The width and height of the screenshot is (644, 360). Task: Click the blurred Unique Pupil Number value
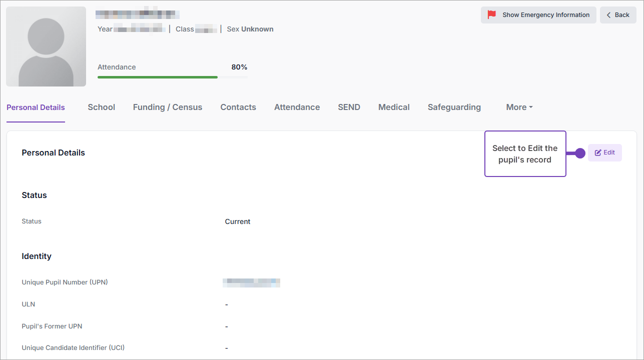[251, 282]
